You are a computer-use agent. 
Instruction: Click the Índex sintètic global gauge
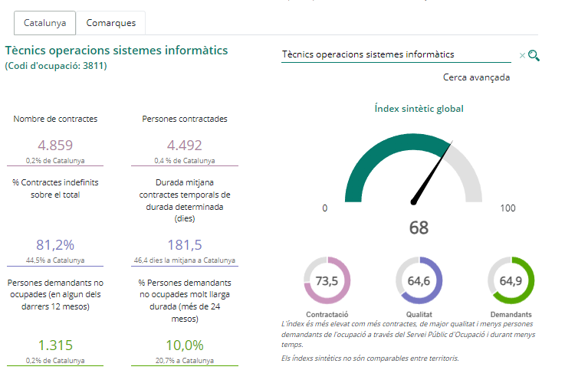[x=413, y=168]
